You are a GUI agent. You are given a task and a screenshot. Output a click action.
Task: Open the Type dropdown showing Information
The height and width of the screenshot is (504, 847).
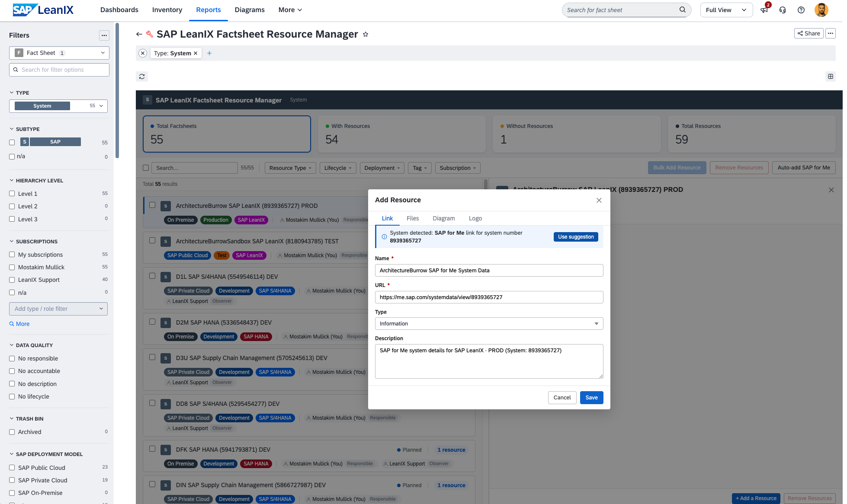(x=489, y=324)
